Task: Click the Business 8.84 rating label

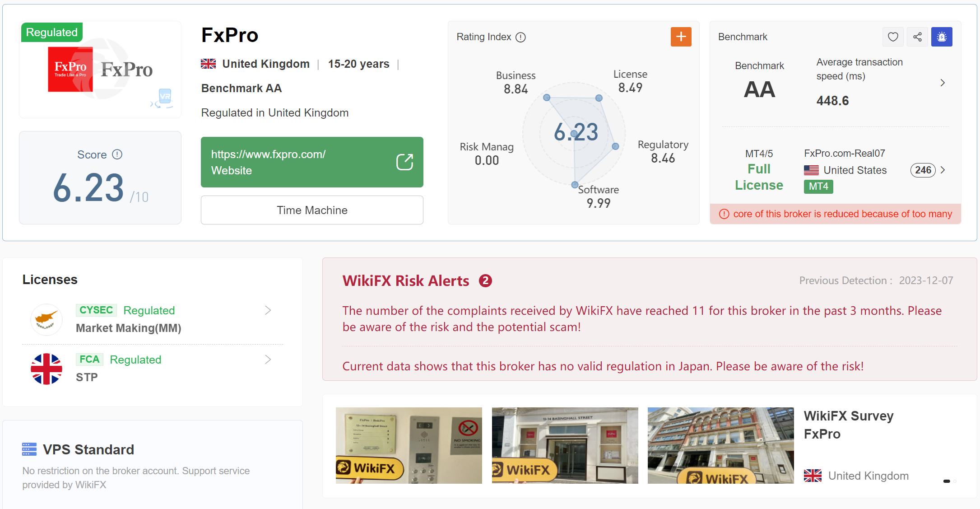Action: click(516, 82)
